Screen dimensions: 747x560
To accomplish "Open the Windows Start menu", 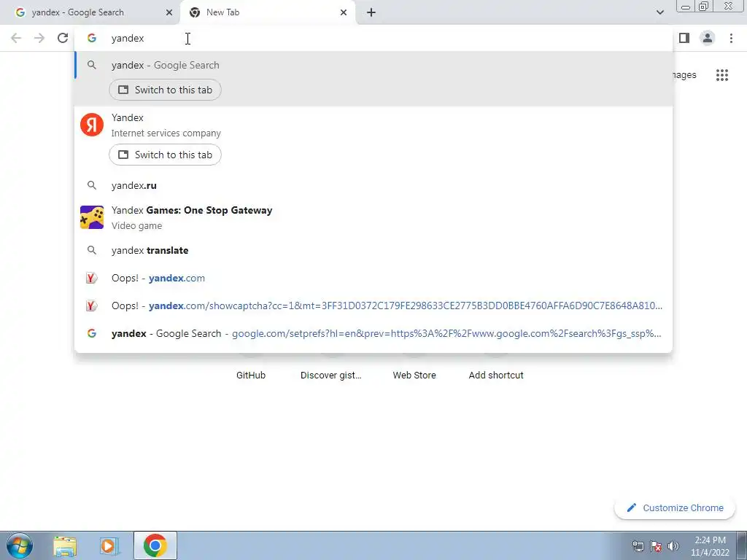I will (20, 545).
